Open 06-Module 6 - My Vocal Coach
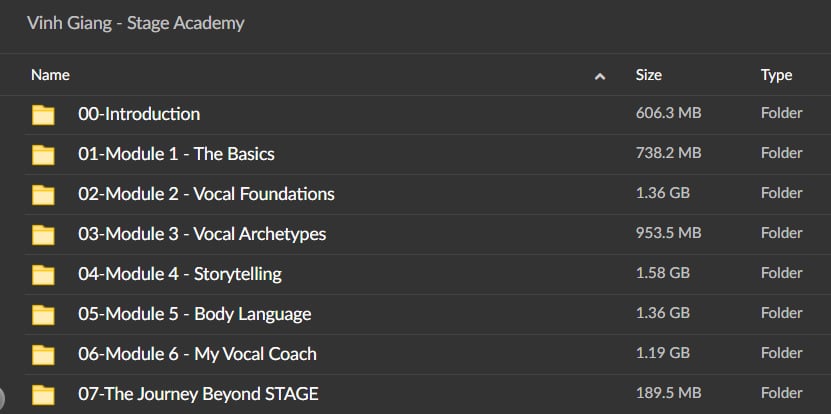Screen dimensions: 831x414 [x=197, y=354]
